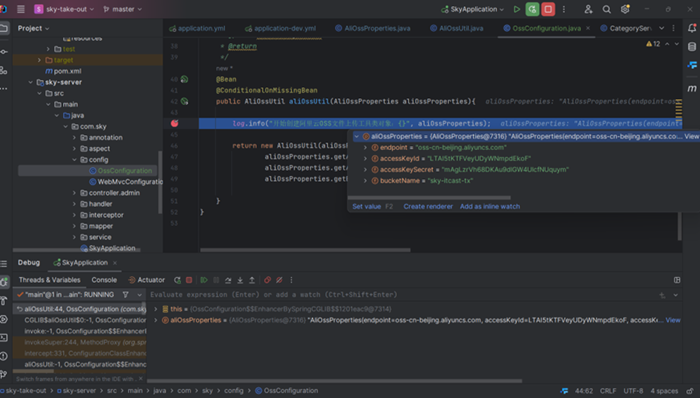This screenshot has height=398, width=700.
Task: Click Set value in variable popup
Action: point(367,206)
